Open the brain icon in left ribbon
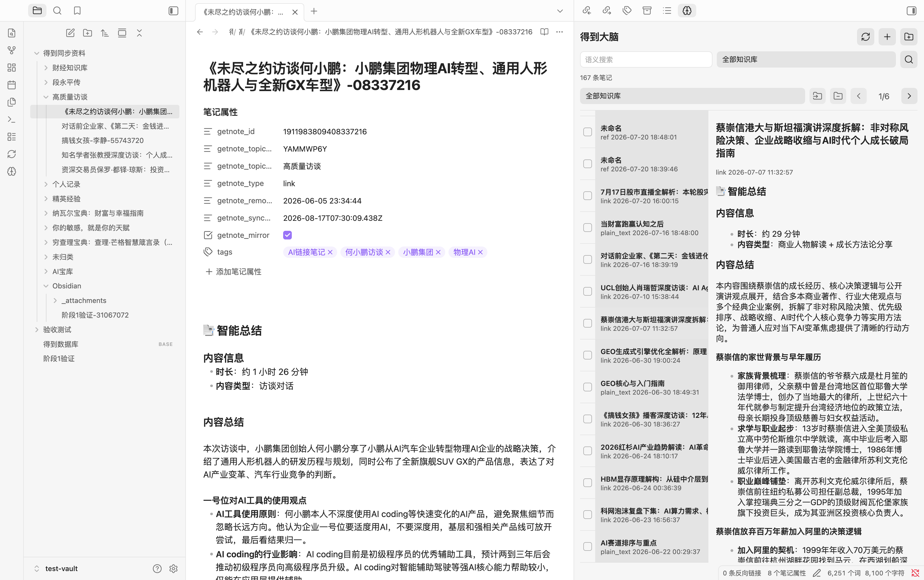This screenshot has width=924, height=580. [x=12, y=171]
